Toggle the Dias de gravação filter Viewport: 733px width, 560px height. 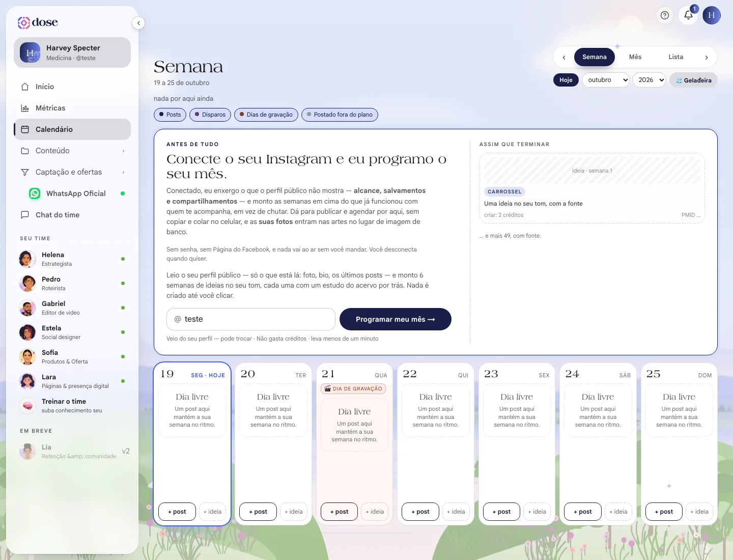(x=266, y=115)
